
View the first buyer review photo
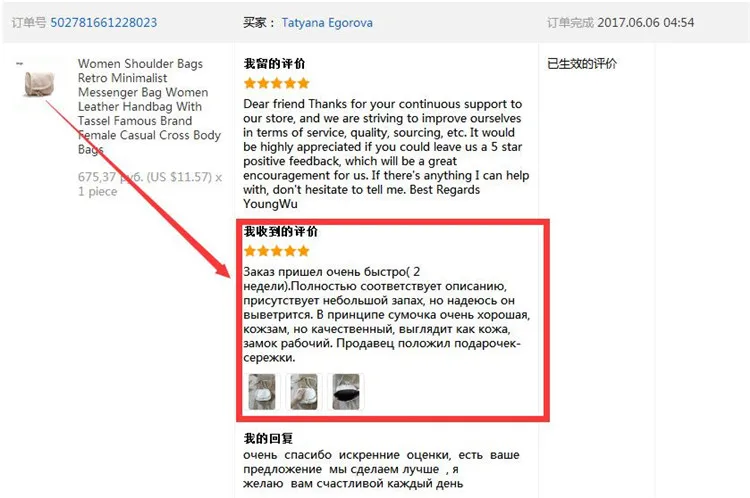click(x=262, y=392)
